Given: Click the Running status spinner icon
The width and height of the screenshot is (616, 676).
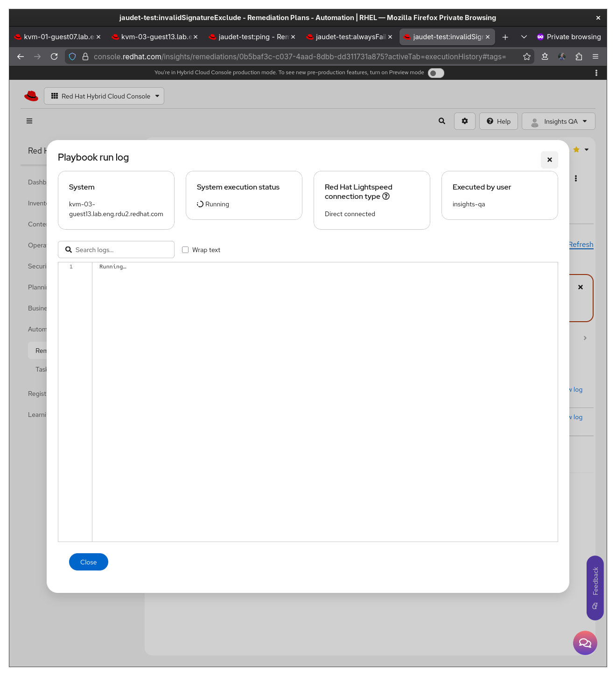Looking at the screenshot, I should [x=200, y=204].
